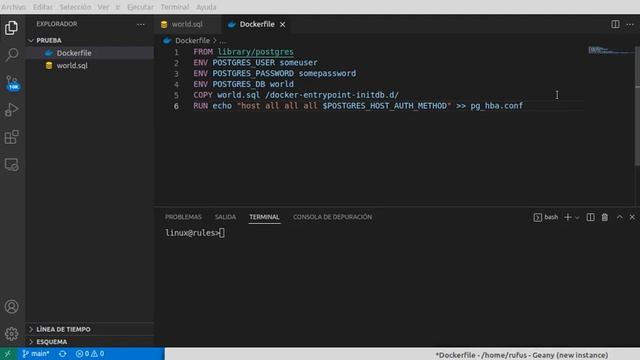Click "POSTGRES_USER someuser" code line
This screenshot has height=360, width=640.
(x=265, y=62)
